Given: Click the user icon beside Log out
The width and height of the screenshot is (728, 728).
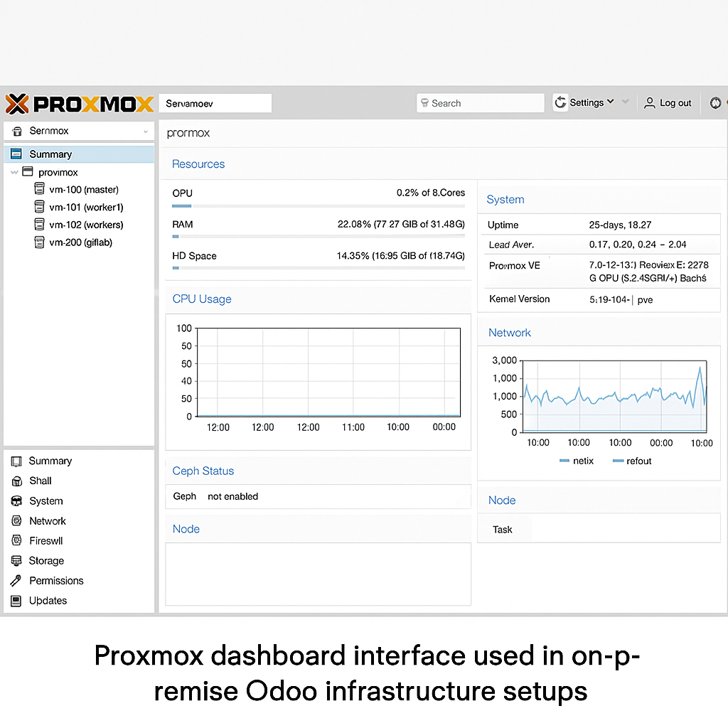Looking at the screenshot, I should pos(650,103).
